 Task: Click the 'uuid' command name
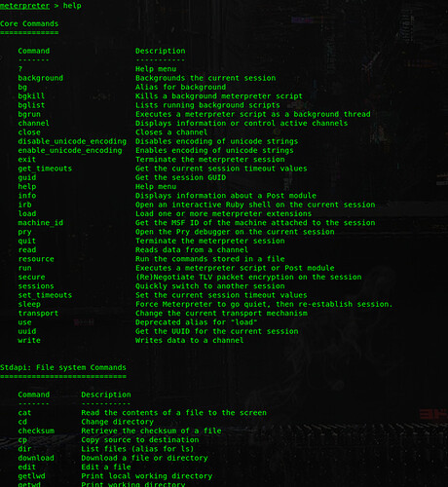click(x=27, y=331)
